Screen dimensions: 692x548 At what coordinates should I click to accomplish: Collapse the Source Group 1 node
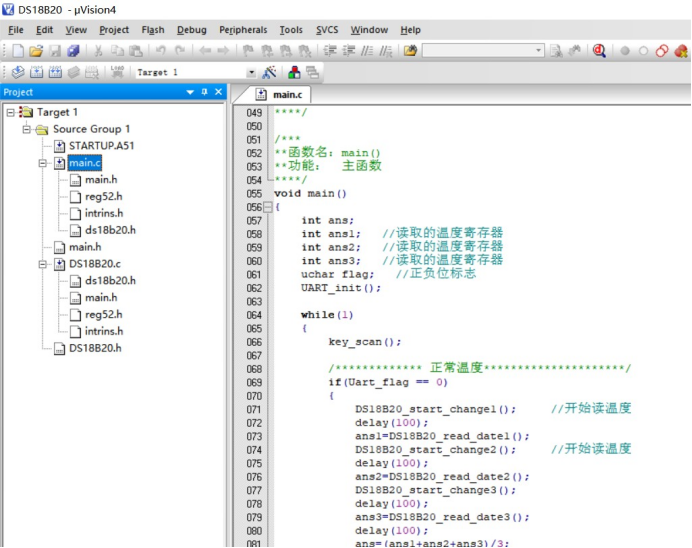tap(26, 129)
